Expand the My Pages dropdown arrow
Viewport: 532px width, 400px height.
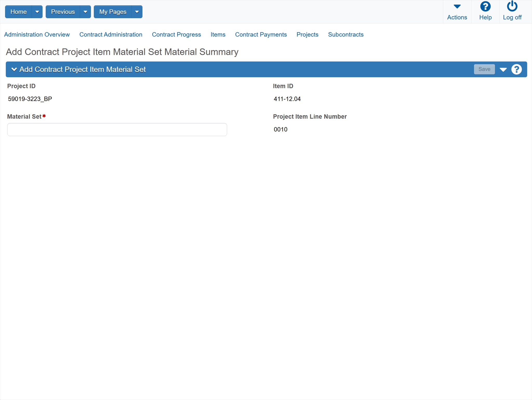137,12
